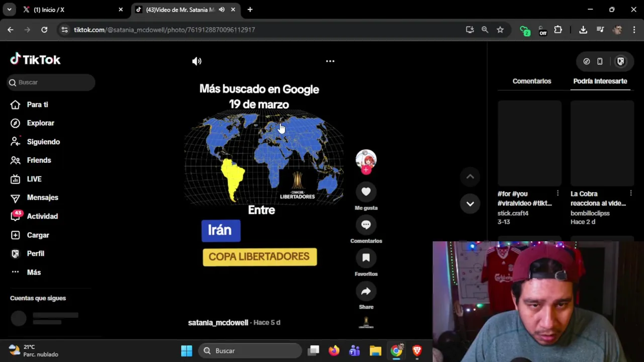Open the Copa Libertadores sound disc icon
This screenshot has width=644, height=362.
click(x=366, y=323)
